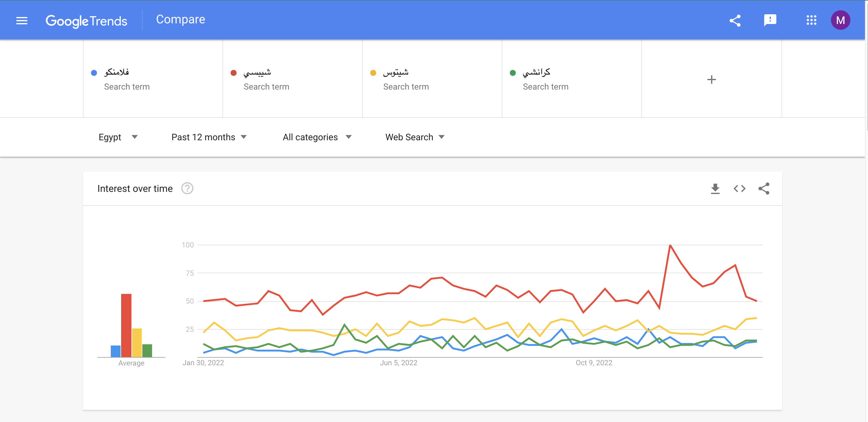Open the send feedback icon
The image size is (868, 422).
coord(770,20)
